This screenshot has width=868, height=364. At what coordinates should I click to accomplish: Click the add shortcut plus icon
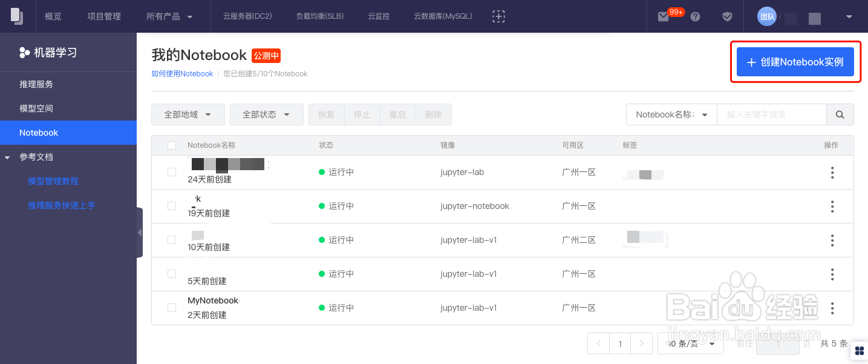(498, 16)
